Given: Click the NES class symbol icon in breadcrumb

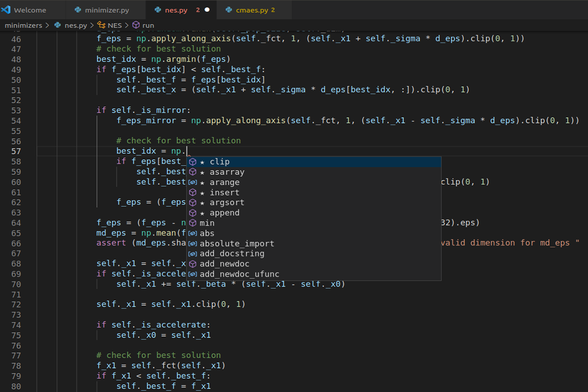Looking at the screenshot, I should tap(101, 25).
